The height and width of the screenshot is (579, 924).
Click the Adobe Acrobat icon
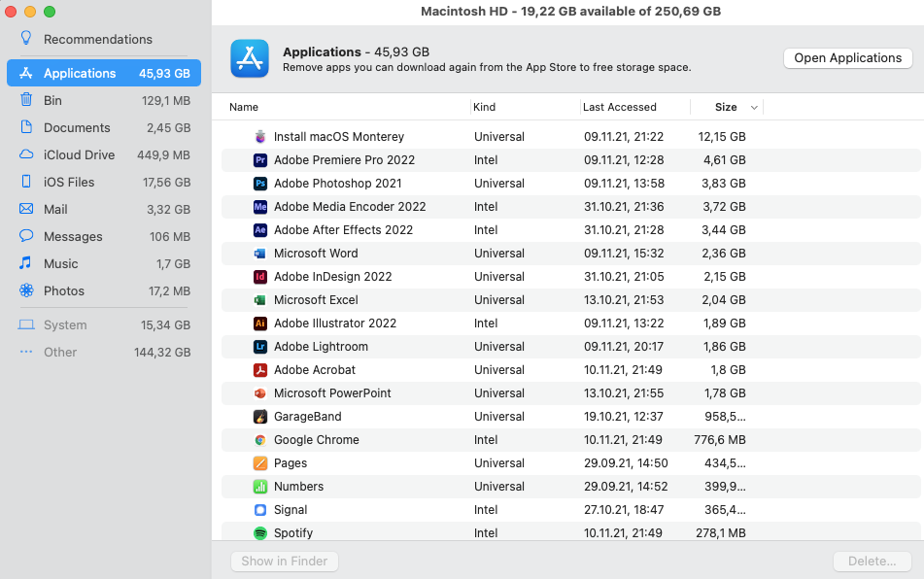[x=259, y=370]
